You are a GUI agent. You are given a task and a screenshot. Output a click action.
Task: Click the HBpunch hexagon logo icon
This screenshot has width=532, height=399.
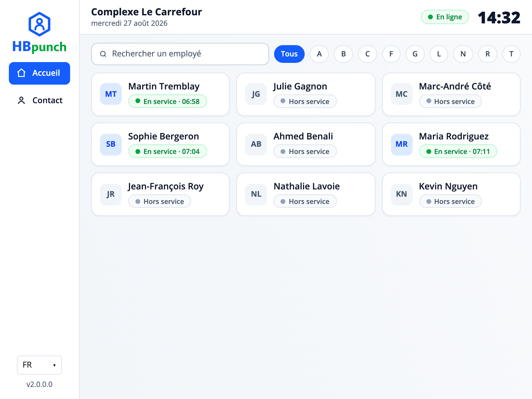(39, 24)
